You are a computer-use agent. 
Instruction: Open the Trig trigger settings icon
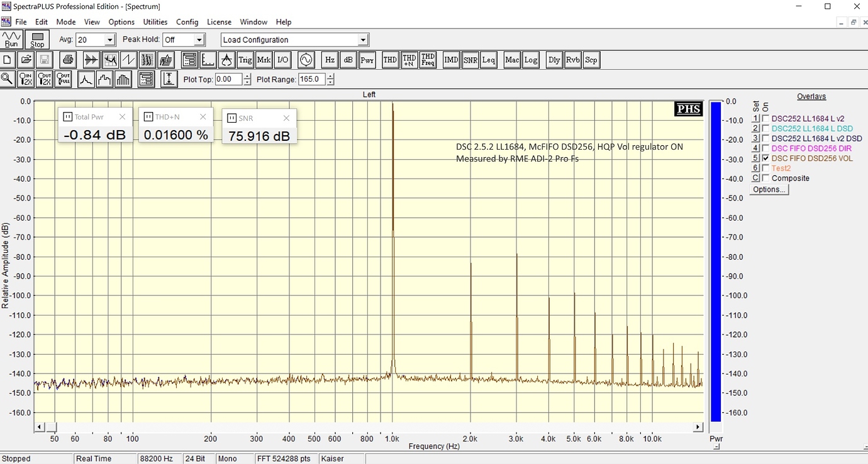coord(245,60)
